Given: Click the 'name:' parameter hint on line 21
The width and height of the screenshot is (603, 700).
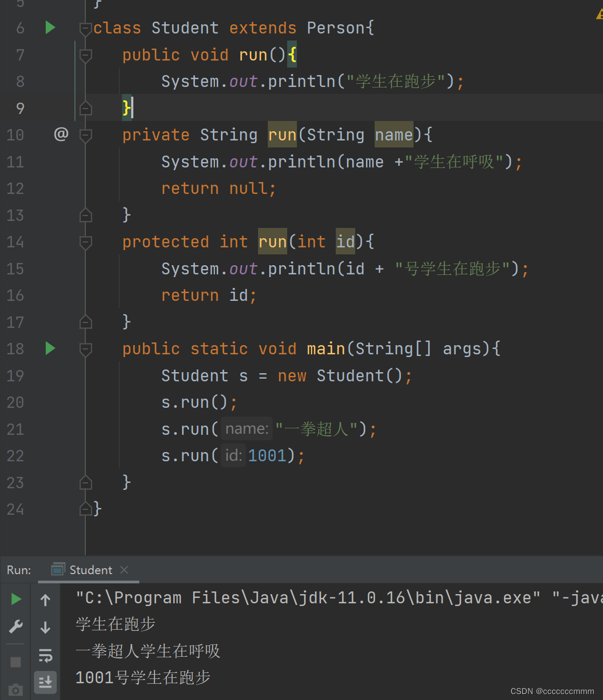Looking at the screenshot, I should [x=247, y=429].
